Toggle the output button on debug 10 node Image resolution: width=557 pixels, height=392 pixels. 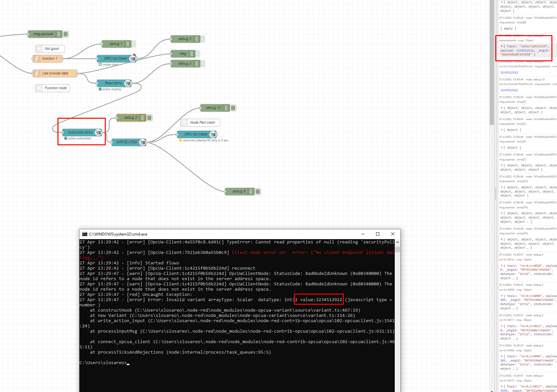point(233,108)
